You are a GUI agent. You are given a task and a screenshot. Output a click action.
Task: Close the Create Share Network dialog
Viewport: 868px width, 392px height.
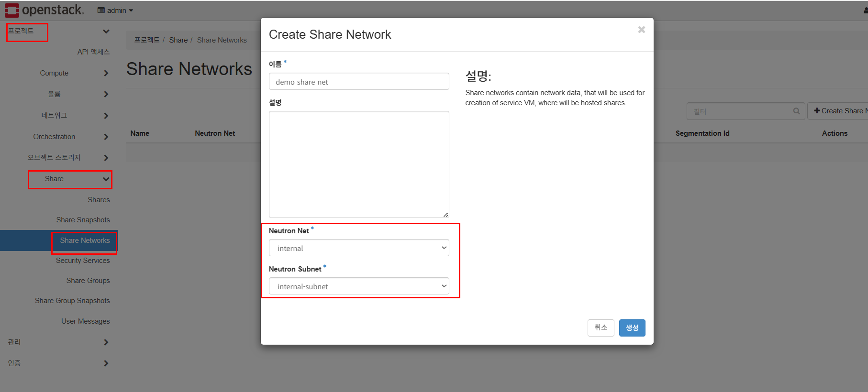click(x=641, y=30)
